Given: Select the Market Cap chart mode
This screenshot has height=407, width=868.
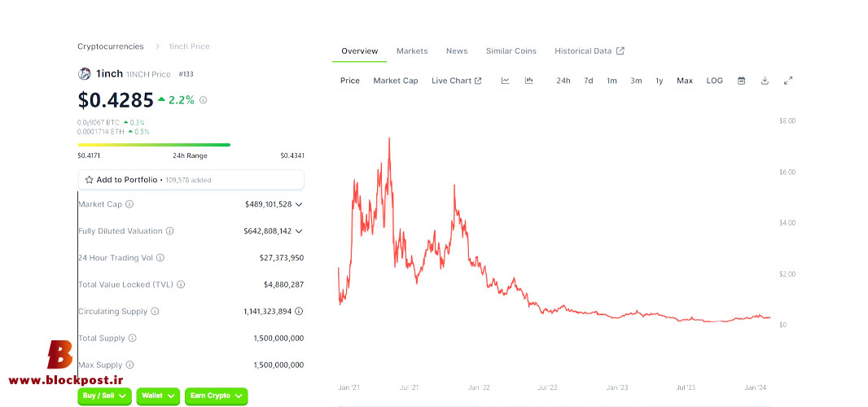Looking at the screenshot, I should coord(395,81).
